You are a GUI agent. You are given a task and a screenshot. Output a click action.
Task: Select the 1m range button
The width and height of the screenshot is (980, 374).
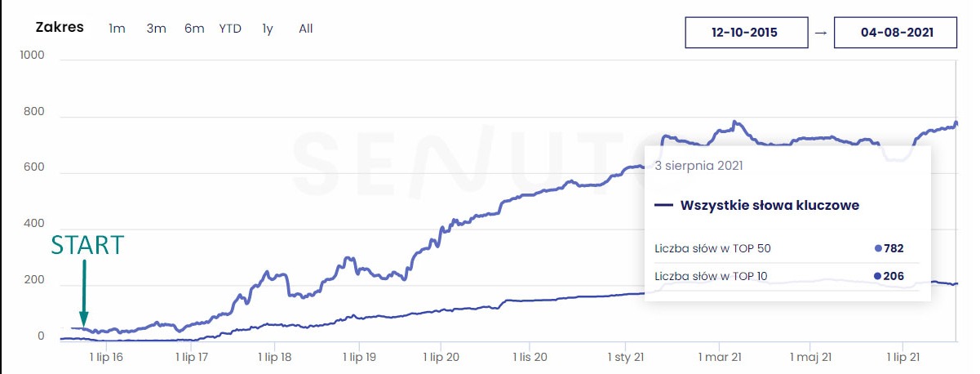pyautogui.click(x=117, y=29)
